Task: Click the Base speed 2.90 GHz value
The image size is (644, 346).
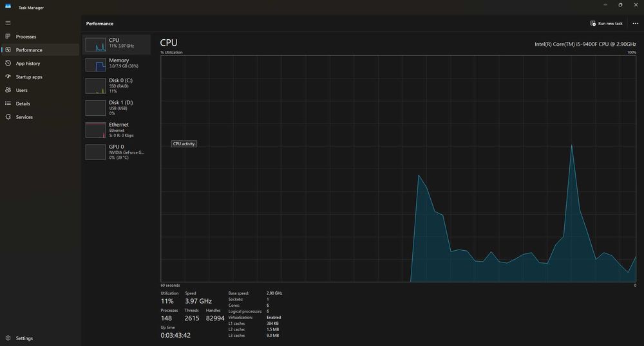Action: pyautogui.click(x=274, y=293)
